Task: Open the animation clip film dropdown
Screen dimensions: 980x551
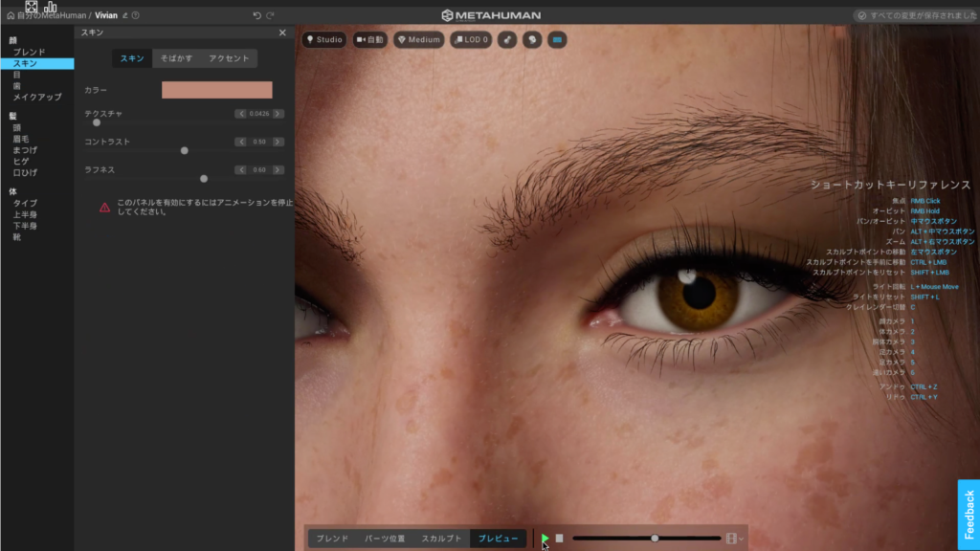Action: [x=734, y=538]
